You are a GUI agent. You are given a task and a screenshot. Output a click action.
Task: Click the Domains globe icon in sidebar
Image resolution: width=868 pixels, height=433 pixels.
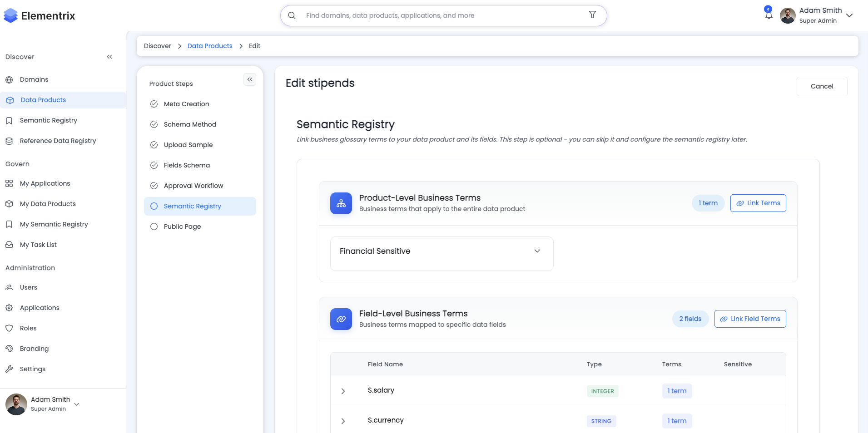click(9, 79)
